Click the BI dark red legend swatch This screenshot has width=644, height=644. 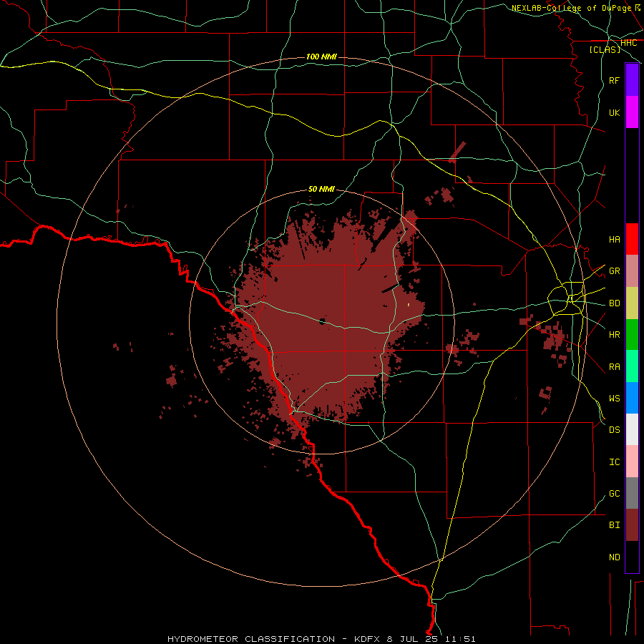click(x=632, y=525)
